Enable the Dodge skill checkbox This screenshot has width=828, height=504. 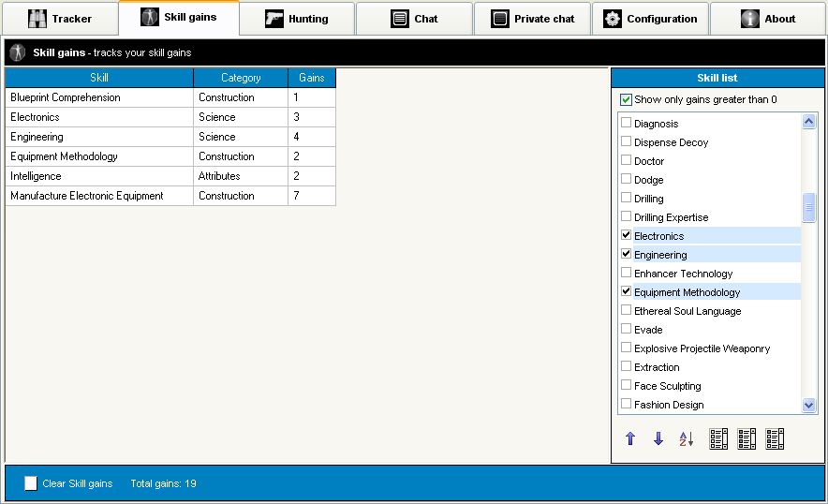coord(627,179)
